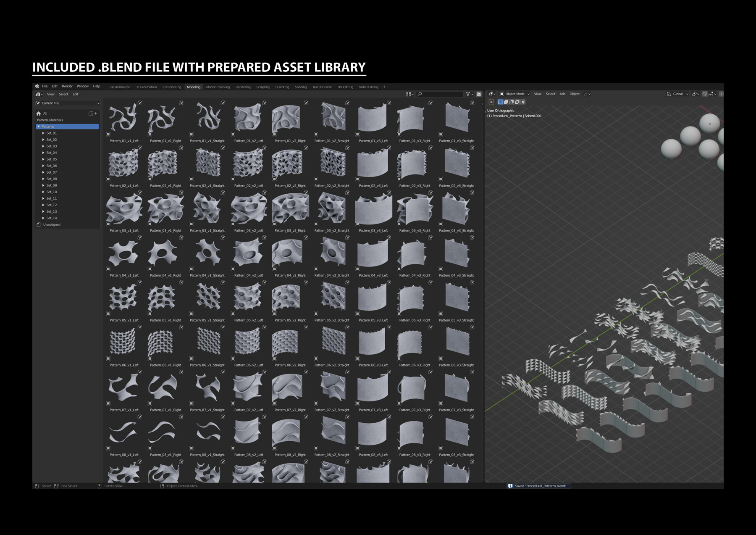
Task: Click the filter funnel icon in asset browser
Action: [467, 94]
